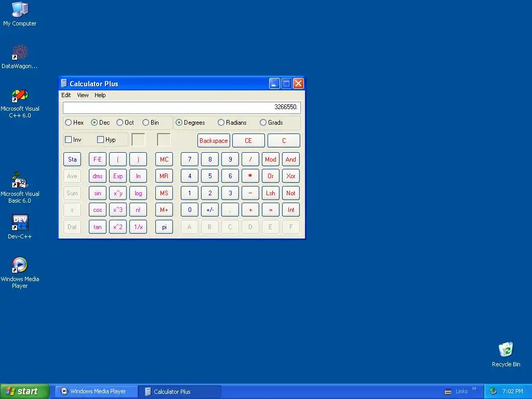
Task: Click the network tray icon near the clock
Action: [x=494, y=391]
